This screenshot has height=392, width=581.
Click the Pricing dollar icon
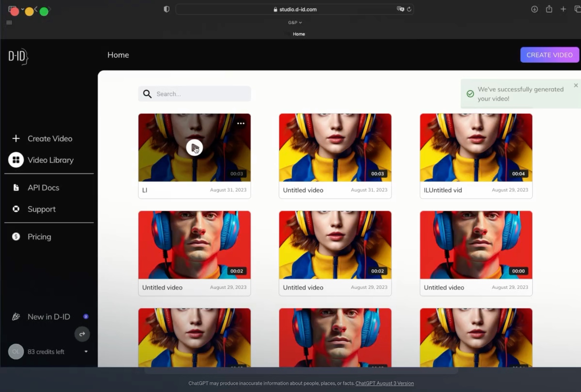(16, 237)
